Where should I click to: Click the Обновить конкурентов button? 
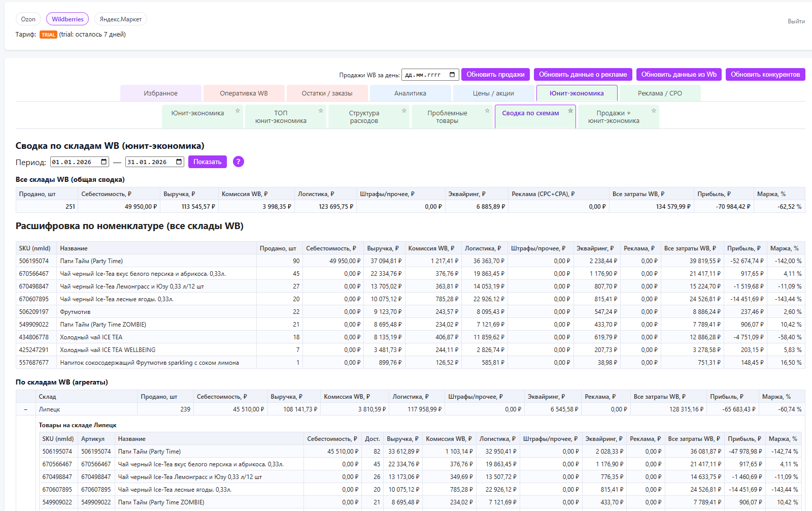pos(765,75)
